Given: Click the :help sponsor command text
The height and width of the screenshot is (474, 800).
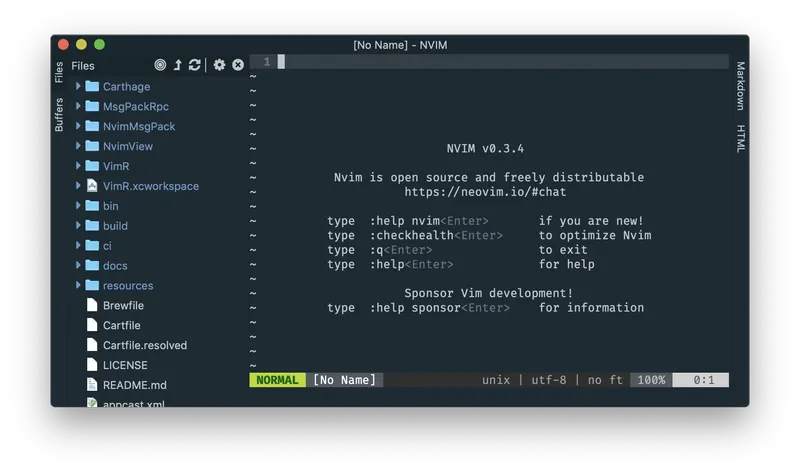Looking at the screenshot, I should click(415, 308).
